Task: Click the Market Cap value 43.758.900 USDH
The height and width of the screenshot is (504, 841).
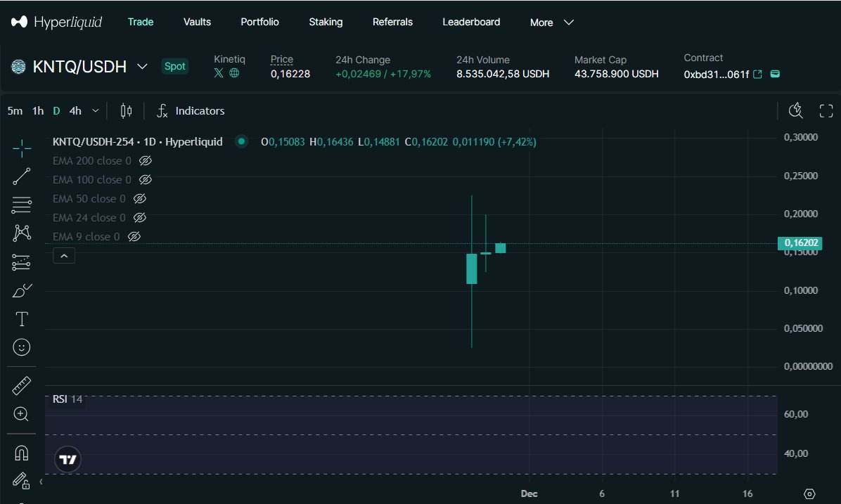Action: click(x=616, y=74)
